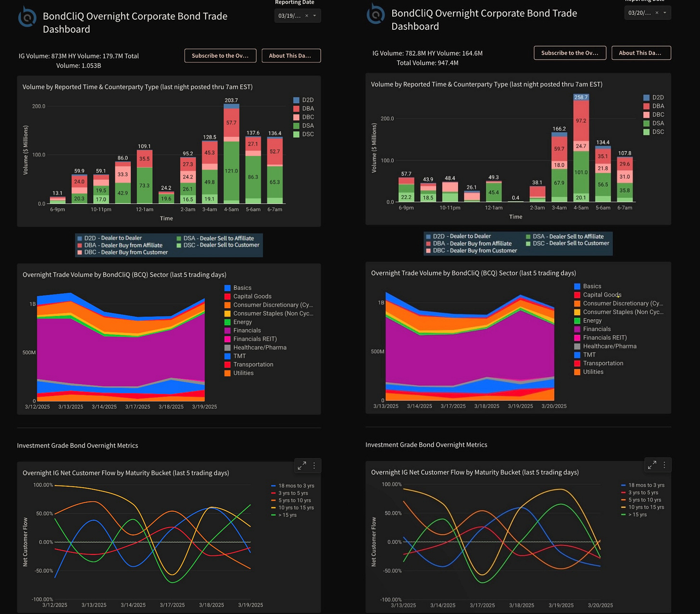Toggle DBC series in 03/19 volume chart legend
Screen dimensions: 700x614
tap(303, 117)
